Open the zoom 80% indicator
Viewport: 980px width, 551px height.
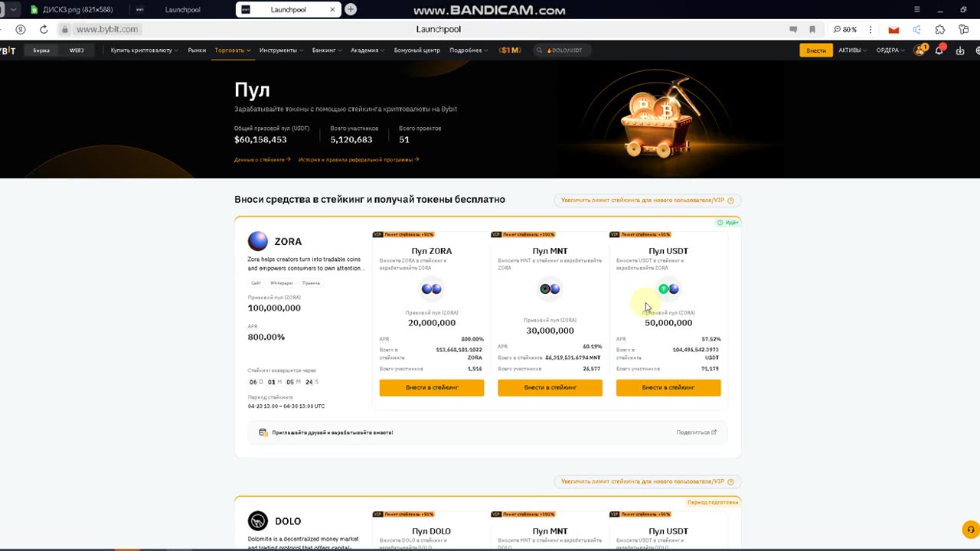(x=845, y=29)
